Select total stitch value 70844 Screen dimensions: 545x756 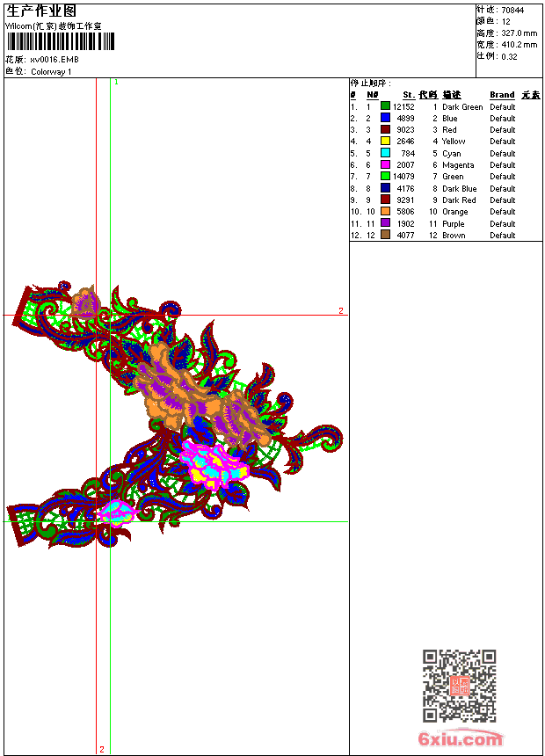[x=512, y=11]
